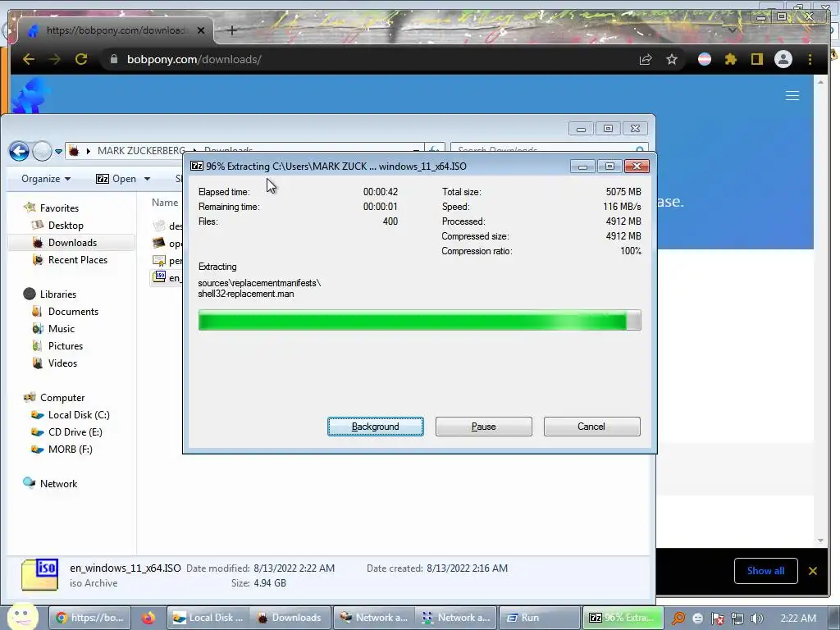Open file with 7-Zip Open button
Image resolution: width=840 pixels, height=630 pixels.
point(116,178)
